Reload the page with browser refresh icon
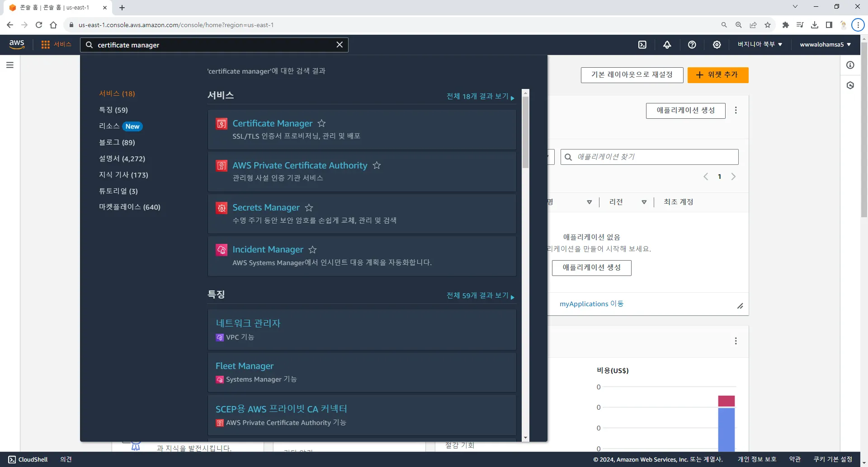 [x=39, y=25]
